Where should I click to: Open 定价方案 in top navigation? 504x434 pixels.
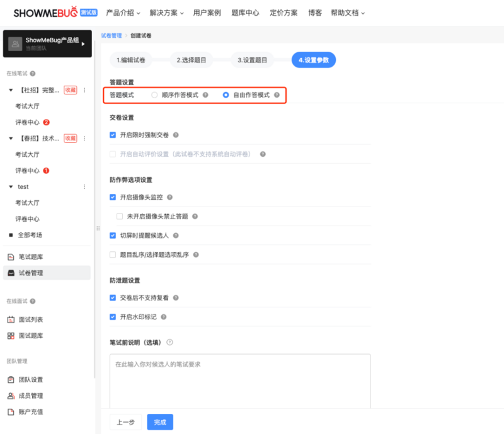[x=283, y=13]
